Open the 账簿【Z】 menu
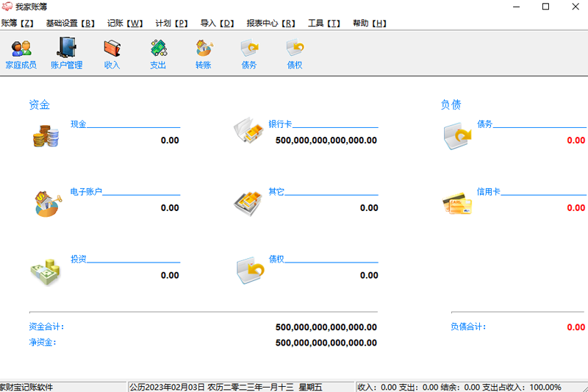 [18, 23]
